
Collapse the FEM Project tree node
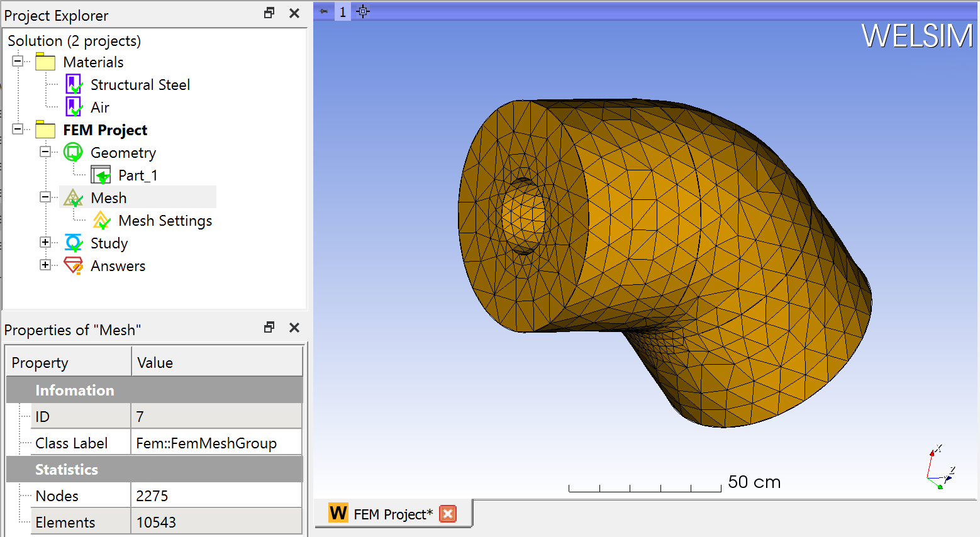(x=18, y=129)
